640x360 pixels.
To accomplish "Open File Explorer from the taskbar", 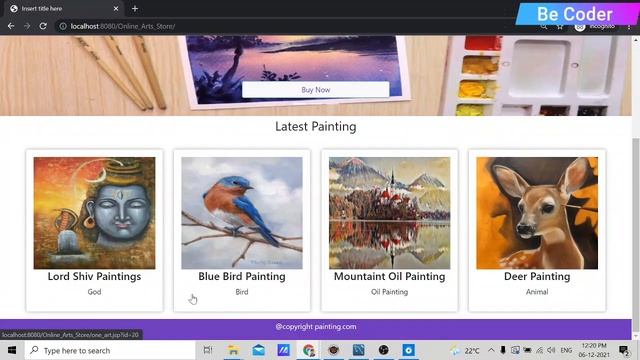I will pyautogui.click(x=233, y=350).
